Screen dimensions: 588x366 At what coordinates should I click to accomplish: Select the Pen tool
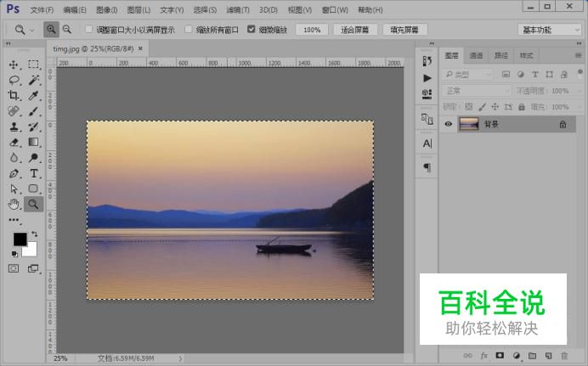point(14,173)
